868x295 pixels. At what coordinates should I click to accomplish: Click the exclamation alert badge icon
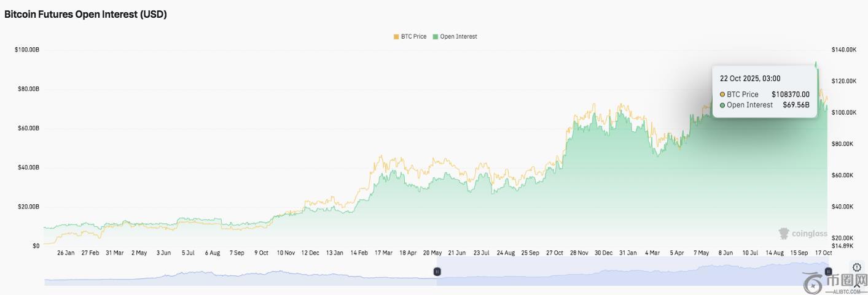[x=857, y=267]
